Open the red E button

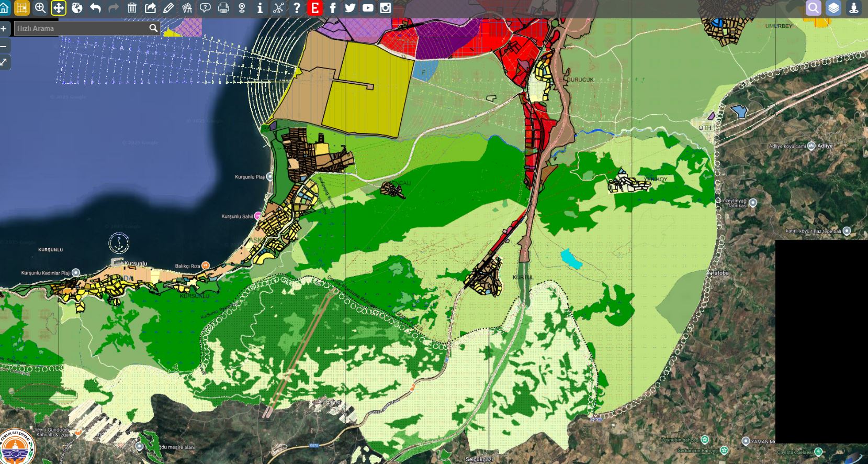coord(314,8)
